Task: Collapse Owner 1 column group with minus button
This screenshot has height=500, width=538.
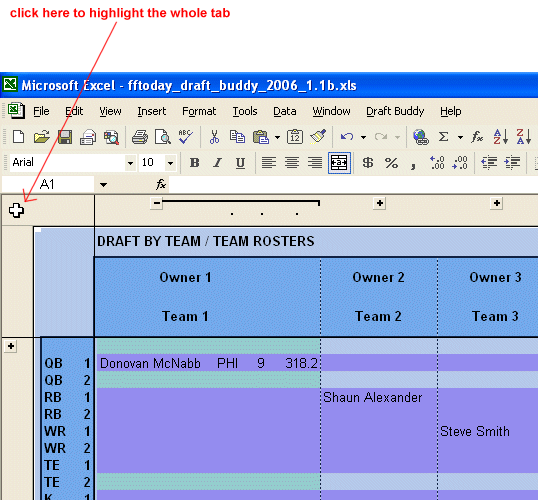Action: coord(156,203)
